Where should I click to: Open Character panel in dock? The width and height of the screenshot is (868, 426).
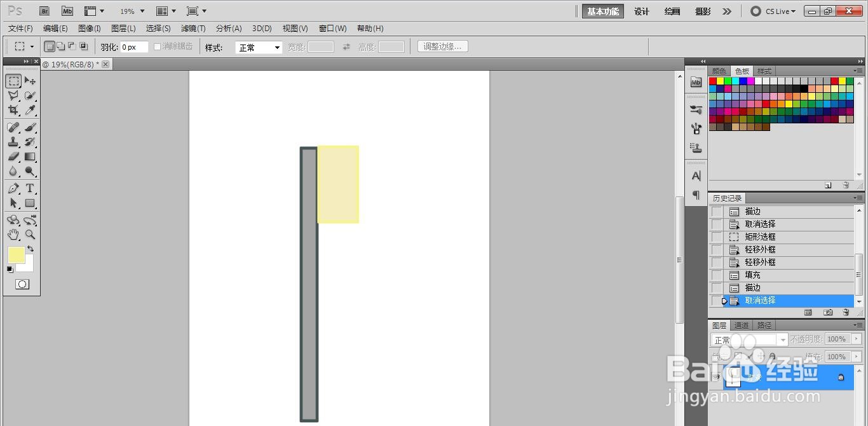696,176
